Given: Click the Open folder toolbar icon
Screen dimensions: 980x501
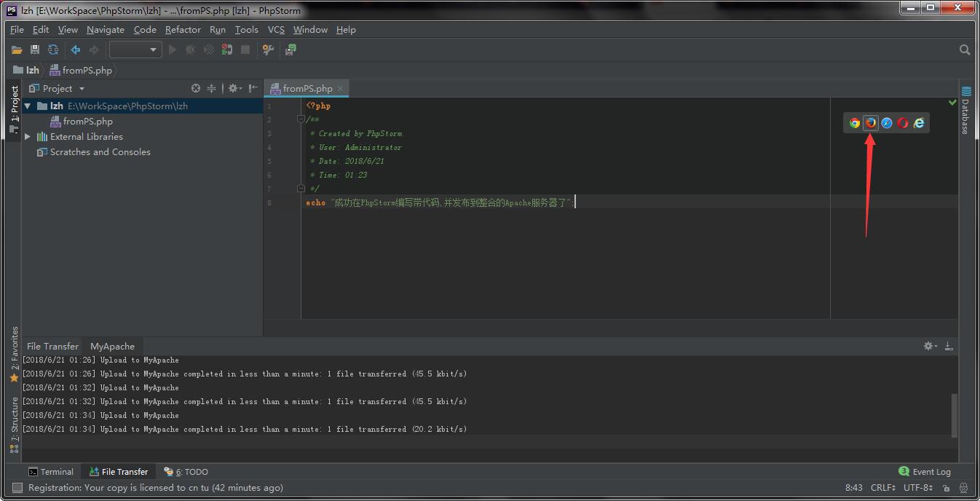Looking at the screenshot, I should tap(17, 50).
